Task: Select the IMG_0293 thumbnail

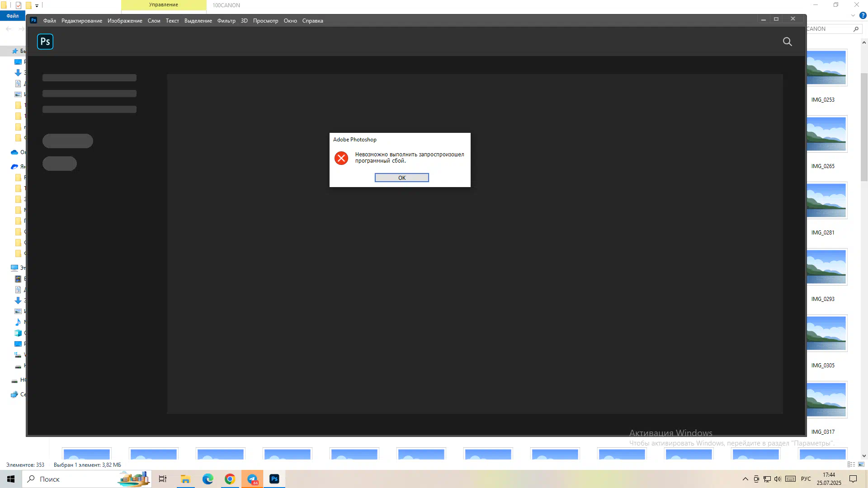Action: click(826, 267)
